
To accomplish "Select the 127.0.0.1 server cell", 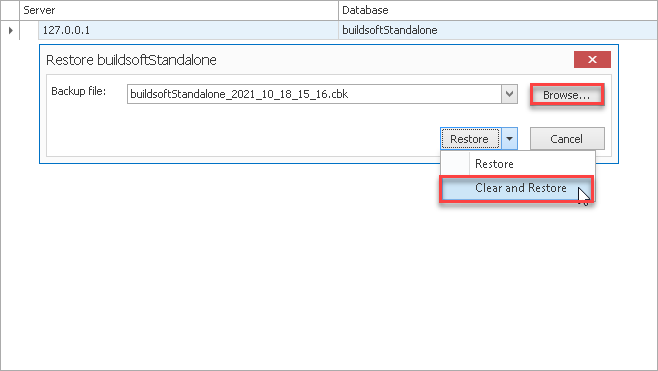I will (x=188, y=30).
